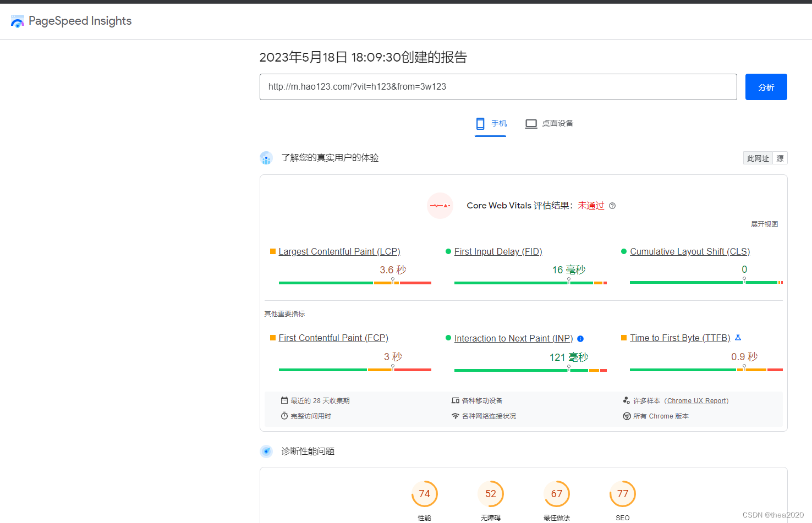Click the info icon beside INP

click(x=580, y=339)
